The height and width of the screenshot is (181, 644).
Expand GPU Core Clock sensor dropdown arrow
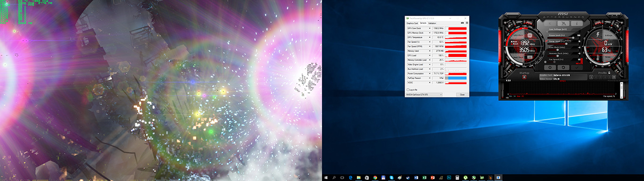[x=430, y=28]
